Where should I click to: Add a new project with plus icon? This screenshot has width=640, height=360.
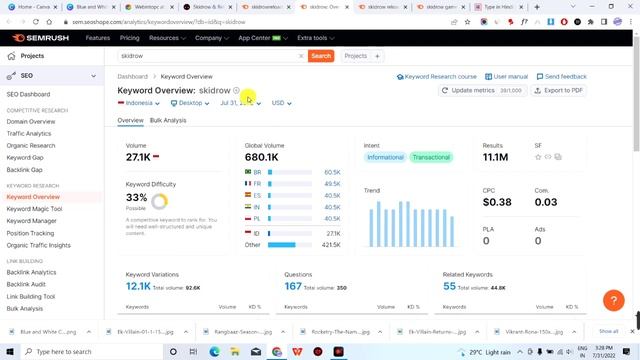pos(377,56)
